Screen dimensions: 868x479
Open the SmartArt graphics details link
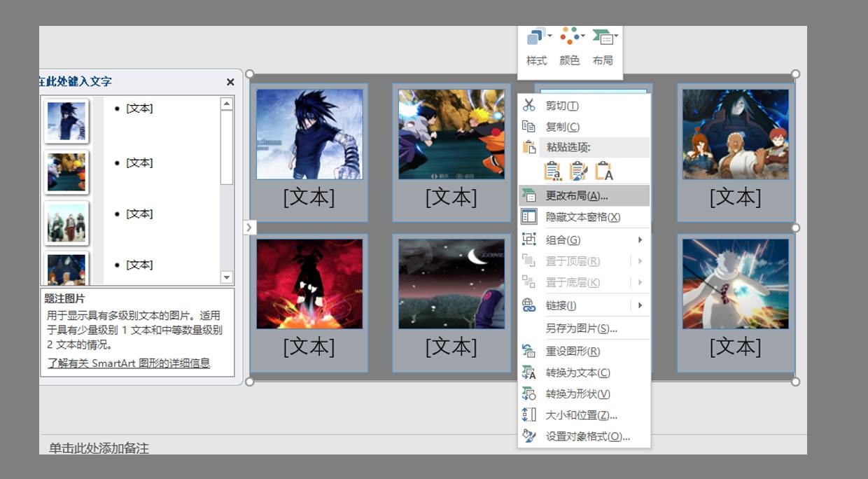coord(129,363)
